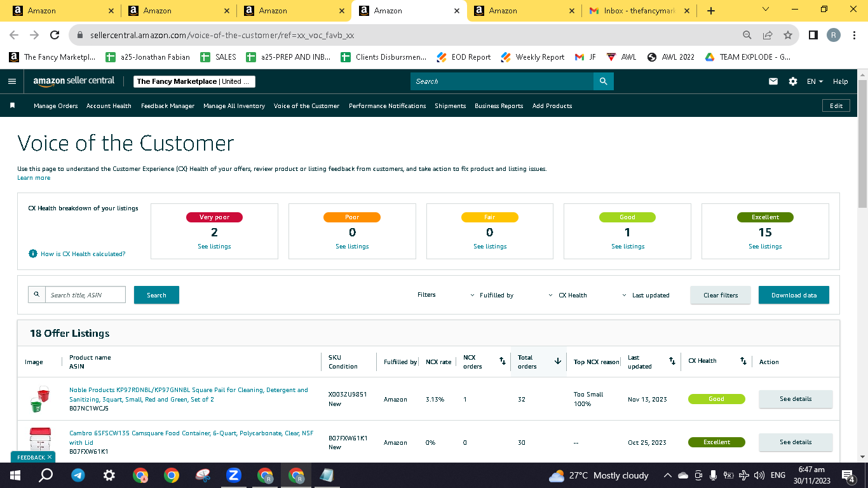Toggle the browser side panel icon

[x=813, y=35]
